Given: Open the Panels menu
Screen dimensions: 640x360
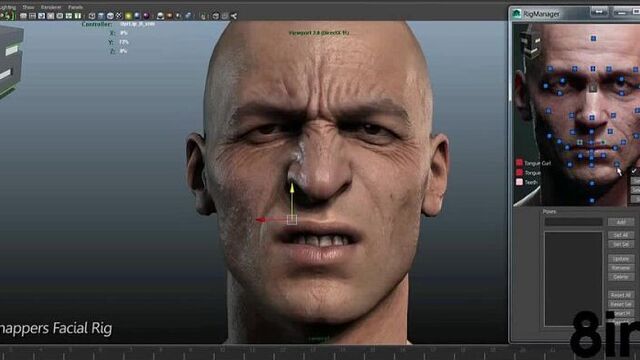Looking at the screenshot, I should pyautogui.click(x=75, y=7).
